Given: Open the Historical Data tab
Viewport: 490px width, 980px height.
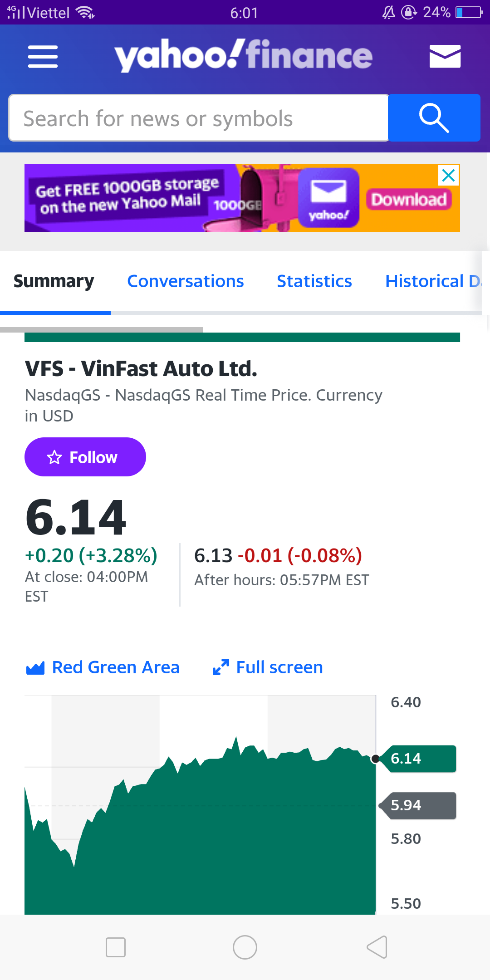Looking at the screenshot, I should click(x=432, y=281).
